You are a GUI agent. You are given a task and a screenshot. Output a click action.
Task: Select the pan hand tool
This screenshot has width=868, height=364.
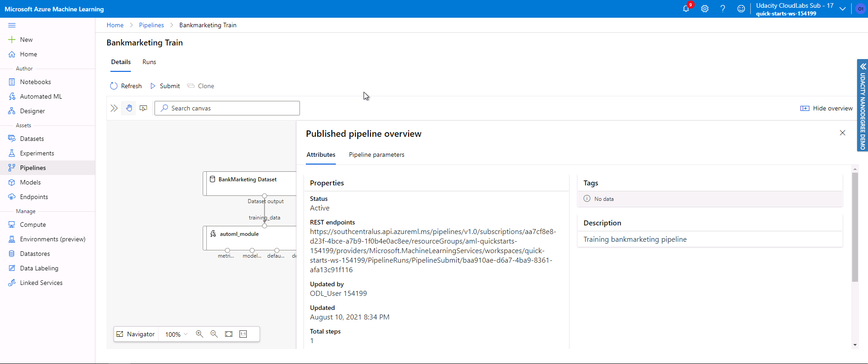(129, 108)
